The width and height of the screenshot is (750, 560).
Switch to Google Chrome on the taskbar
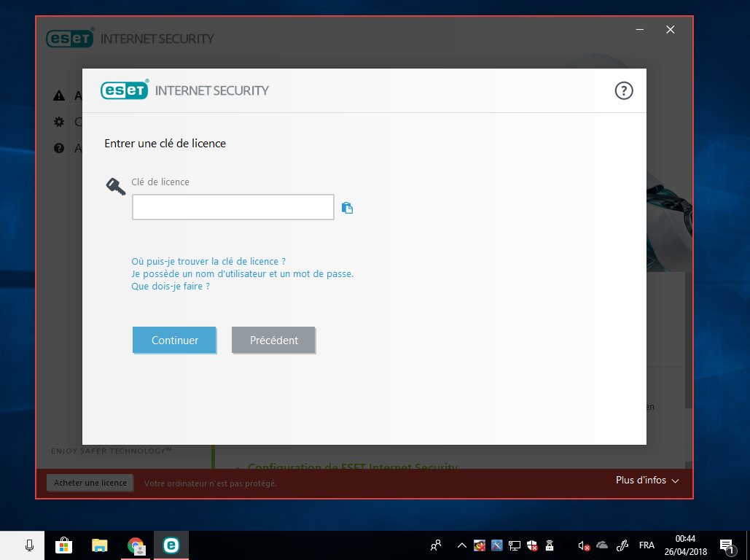click(136, 545)
